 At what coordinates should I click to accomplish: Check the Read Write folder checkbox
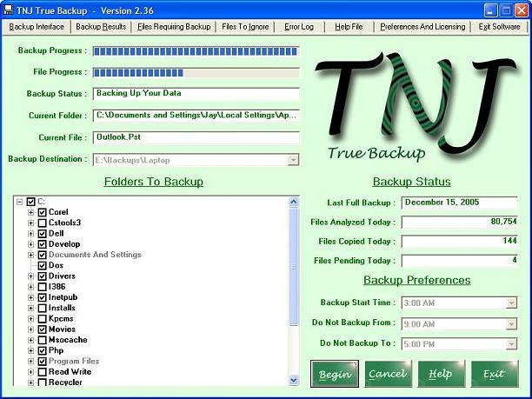(42, 372)
